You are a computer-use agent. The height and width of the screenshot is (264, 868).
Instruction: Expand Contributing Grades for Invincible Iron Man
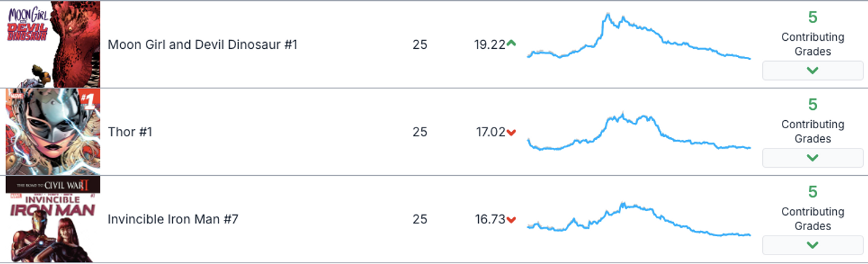click(x=812, y=245)
